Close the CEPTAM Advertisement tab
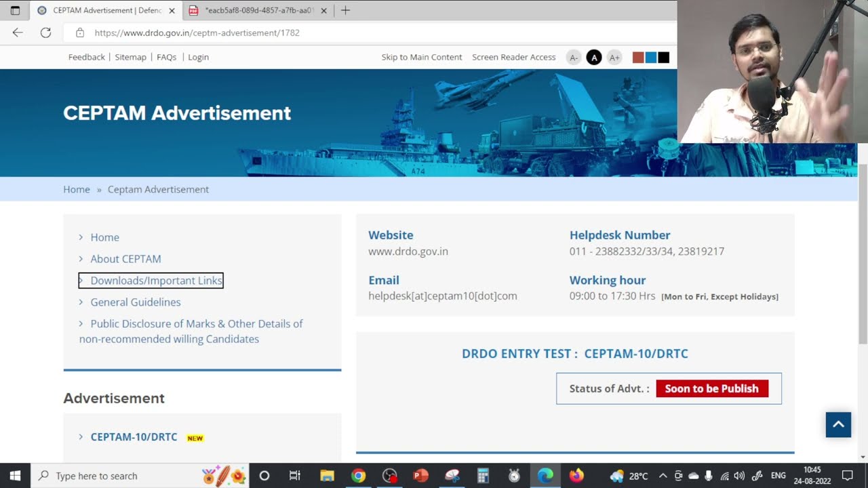The height and width of the screenshot is (488, 868). point(172,11)
